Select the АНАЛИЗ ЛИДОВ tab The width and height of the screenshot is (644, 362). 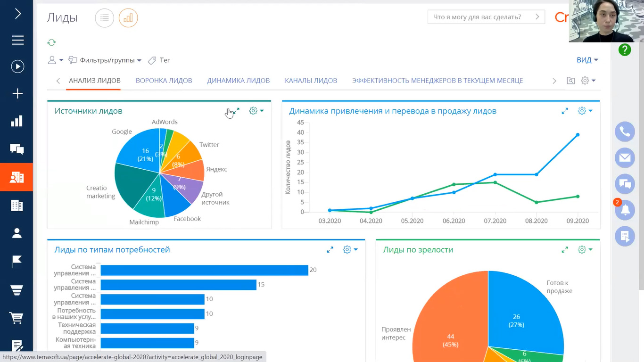click(x=95, y=81)
